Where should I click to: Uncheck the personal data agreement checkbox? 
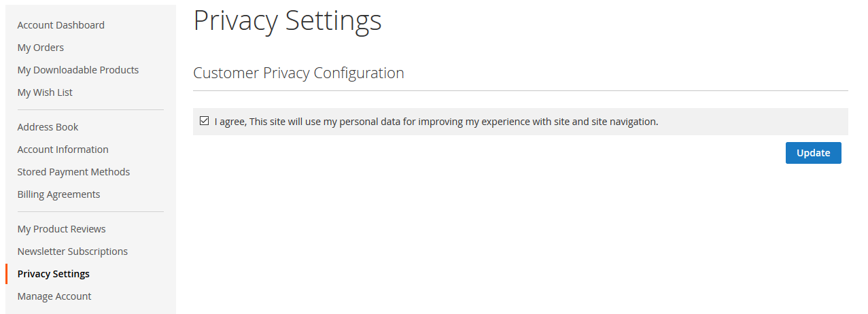[204, 121]
